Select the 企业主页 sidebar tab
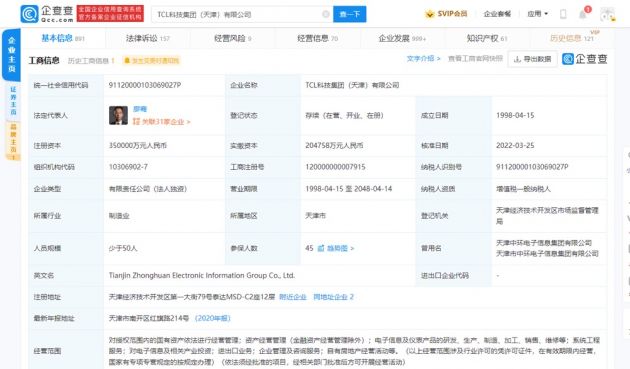The height and width of the screenshot is (369, 630). (11, 55)
